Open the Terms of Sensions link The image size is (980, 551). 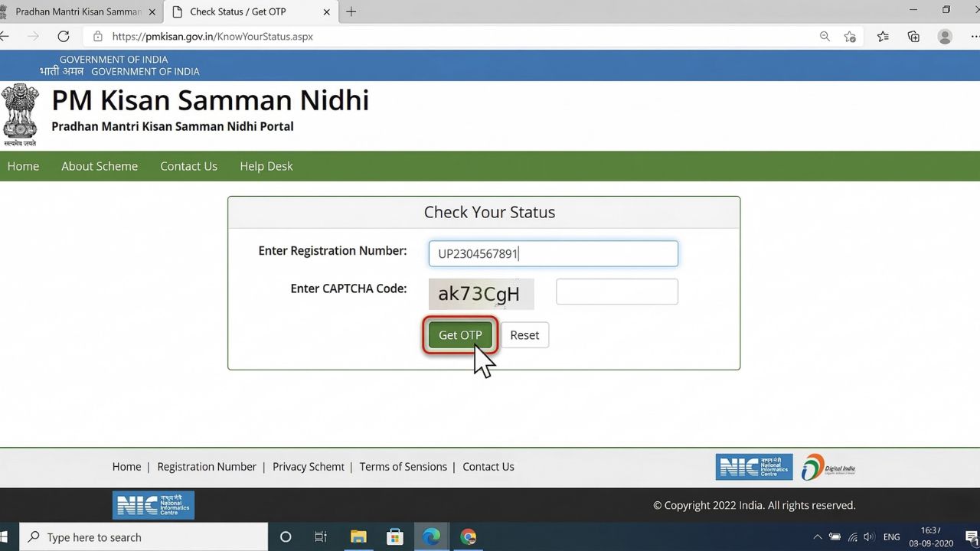click(x=403, y=467)
